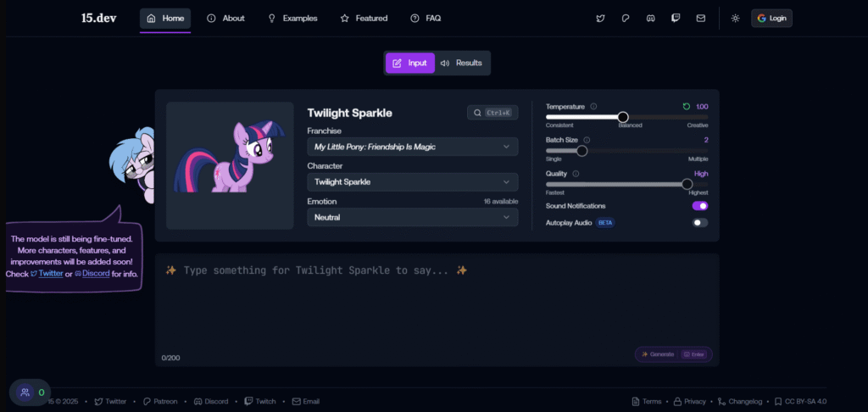The image size is (868, 412).
Task: Open the FAQ tab in the navigation
Action: 426,18
